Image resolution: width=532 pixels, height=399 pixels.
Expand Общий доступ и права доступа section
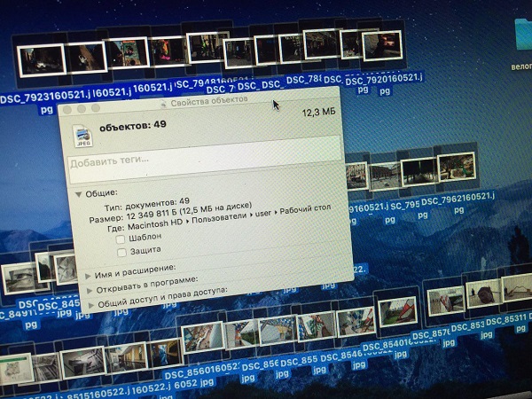(x=91, y=305)
